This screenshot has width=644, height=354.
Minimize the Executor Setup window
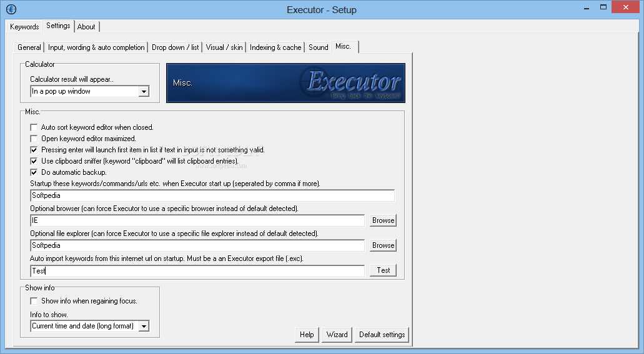587,7
